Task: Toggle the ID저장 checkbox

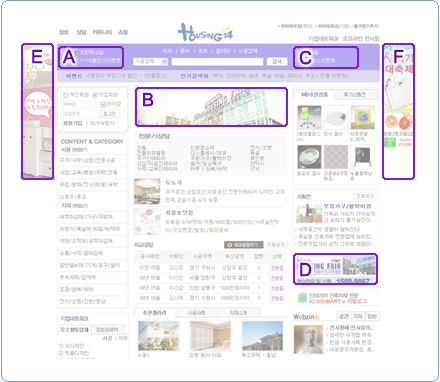Action: pyautogui.click(x=103, y=104)
